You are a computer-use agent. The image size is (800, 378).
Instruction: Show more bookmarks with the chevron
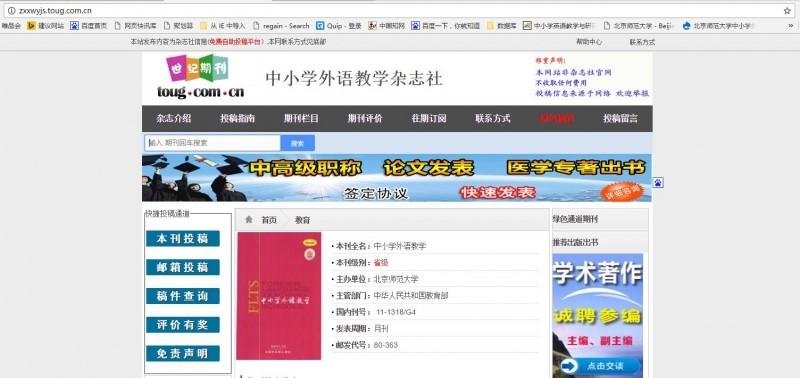791,26
